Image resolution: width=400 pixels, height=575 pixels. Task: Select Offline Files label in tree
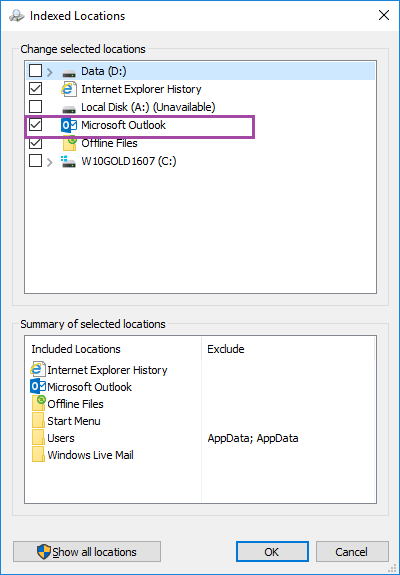click(109, 143)
